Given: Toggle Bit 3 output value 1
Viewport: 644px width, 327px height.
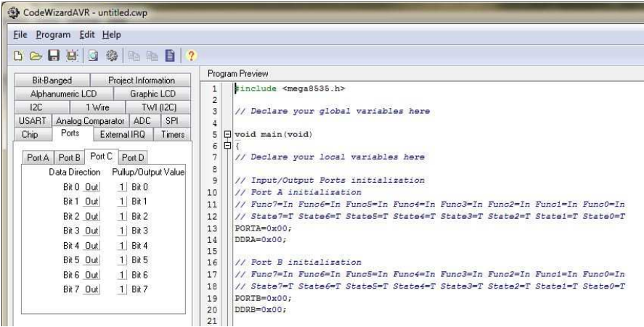Looking at the screenshot, I should click(122, 231).
